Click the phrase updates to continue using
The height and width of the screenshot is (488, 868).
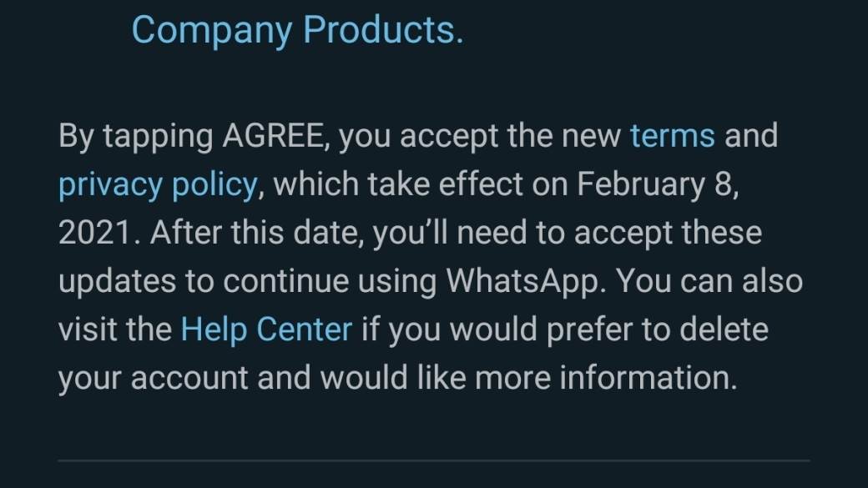(x=248, y=281)
